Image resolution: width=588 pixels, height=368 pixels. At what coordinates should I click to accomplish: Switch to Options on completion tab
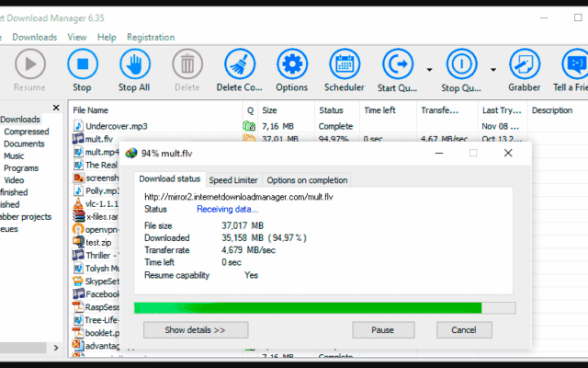[307, 180]
